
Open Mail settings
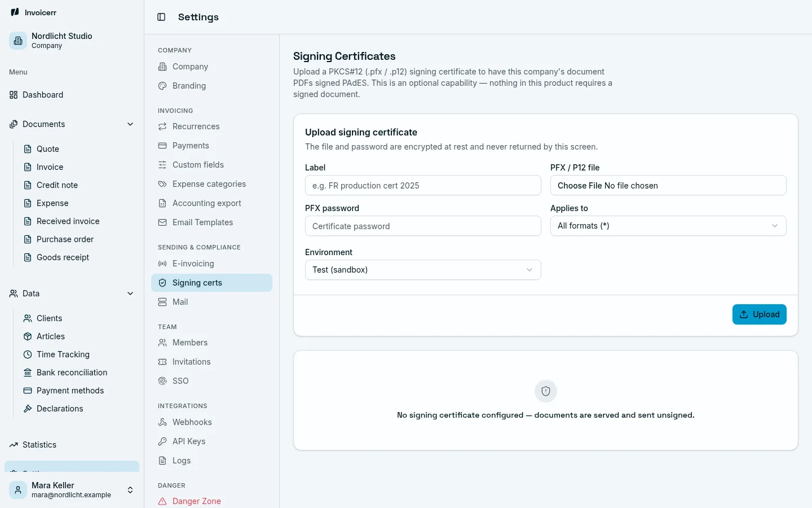(x=211, y=302)
